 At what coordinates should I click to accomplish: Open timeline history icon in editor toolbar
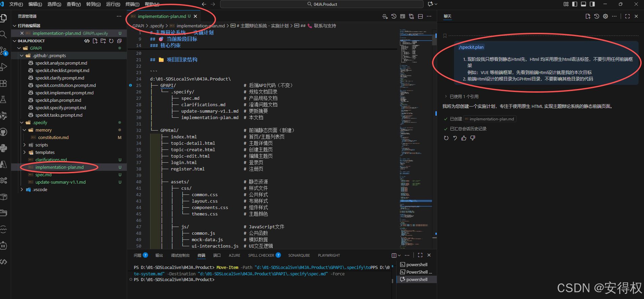[x=394, y=16]
